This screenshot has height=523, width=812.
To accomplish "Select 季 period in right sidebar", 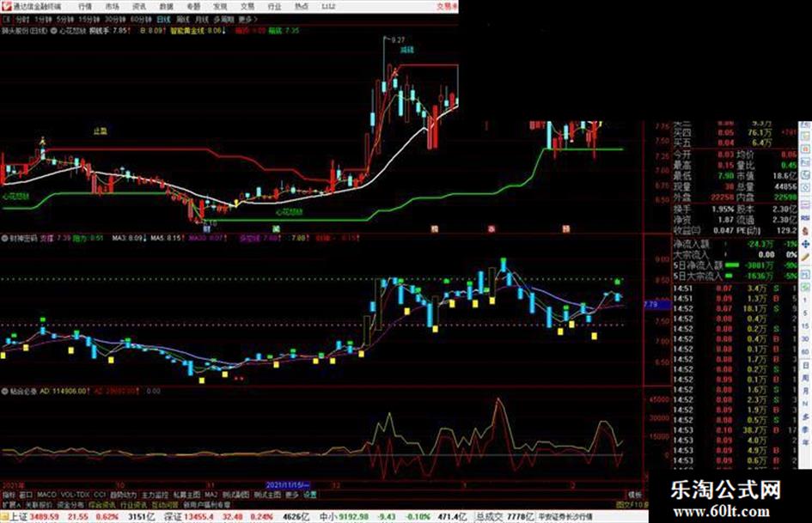I will coord(805,429).
